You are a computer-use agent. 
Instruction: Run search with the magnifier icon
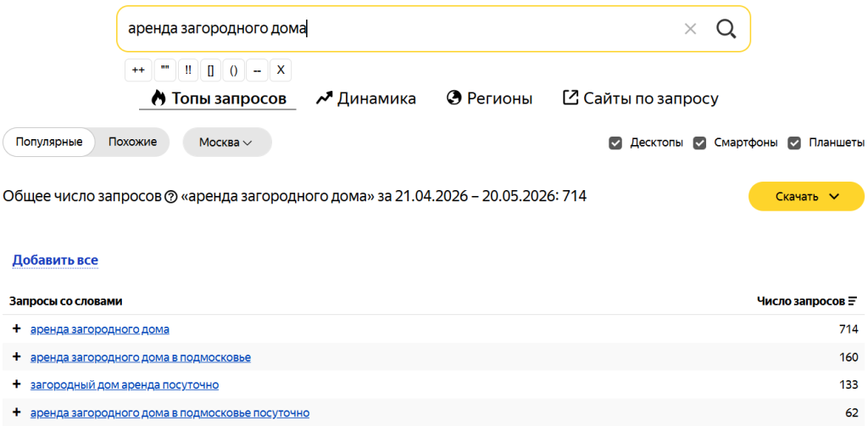coord(726,29)
